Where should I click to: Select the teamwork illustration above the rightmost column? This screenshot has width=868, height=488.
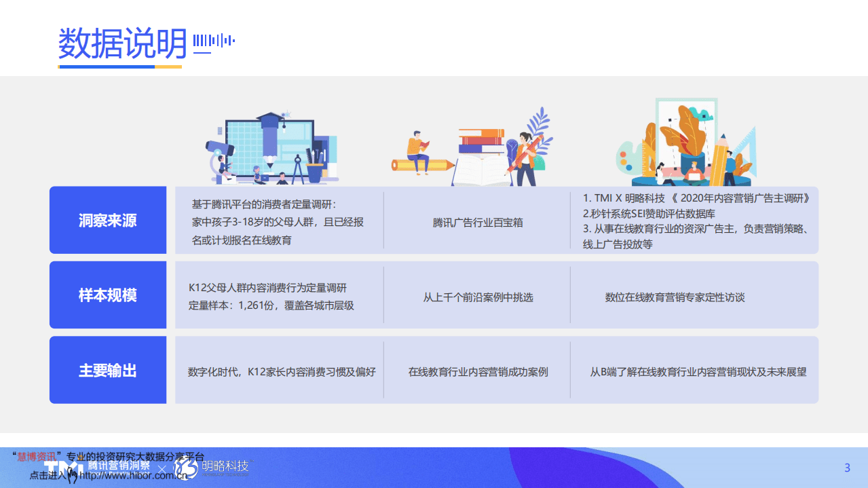click(x=692, y=143)
